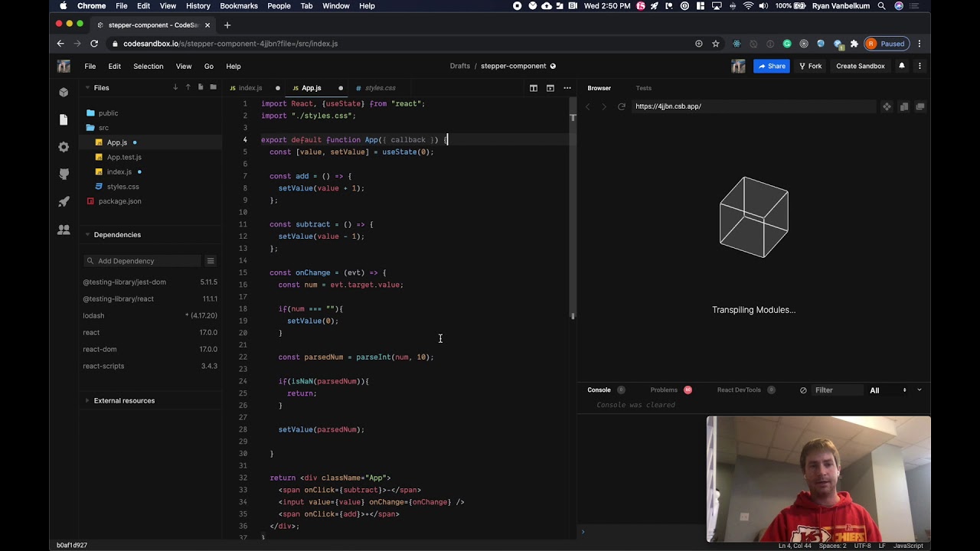Open the File menu in CodeSandbox
The image size is (980, 551).
click(x=90, y=67)
